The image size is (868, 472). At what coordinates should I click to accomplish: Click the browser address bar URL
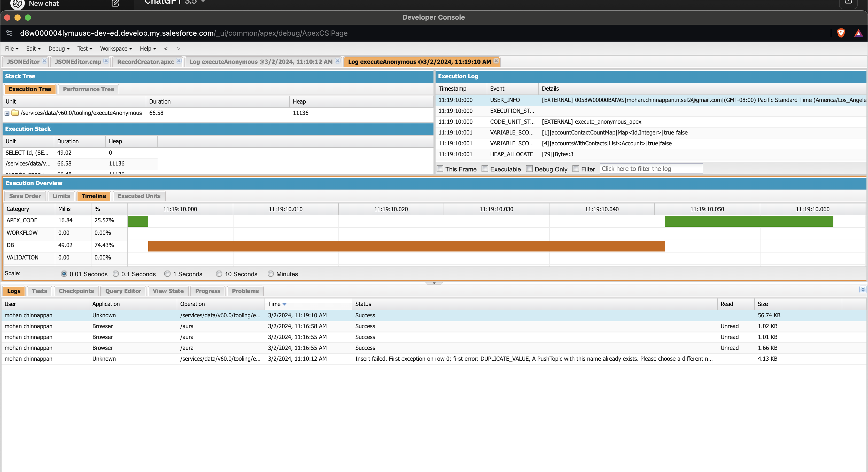pos(184,33)
